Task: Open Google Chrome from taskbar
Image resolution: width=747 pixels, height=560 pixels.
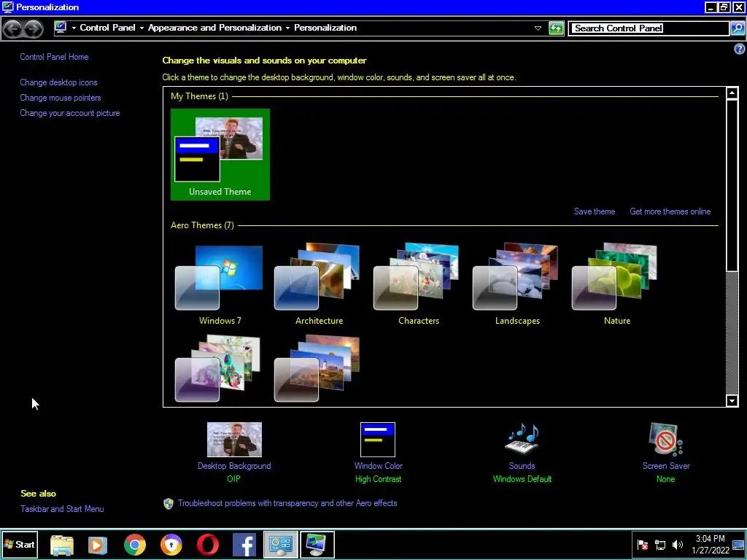Action: 135,545
